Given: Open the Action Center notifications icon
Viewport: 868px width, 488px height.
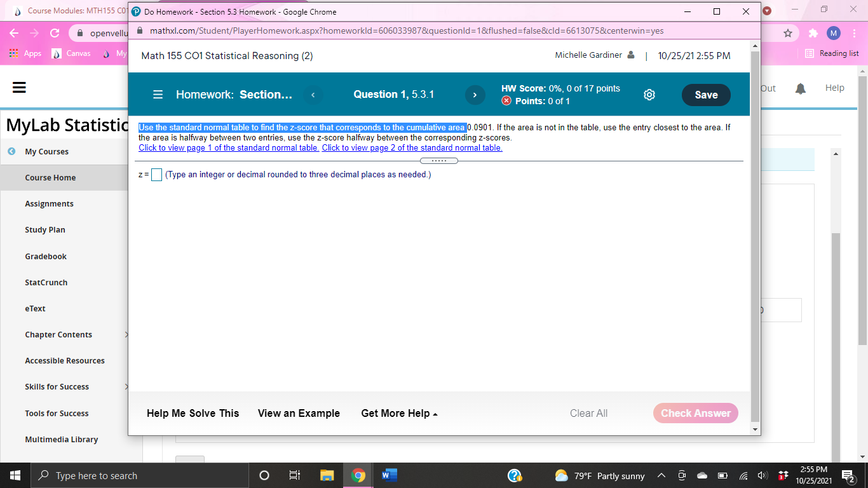Looking at the screenshot, I should tap(848, 475).
